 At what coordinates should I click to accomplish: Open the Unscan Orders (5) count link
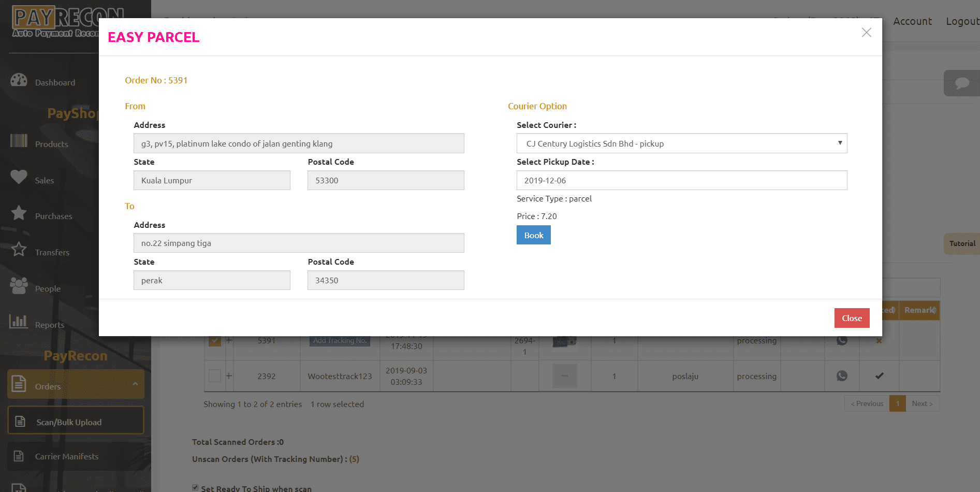point(354,459)
